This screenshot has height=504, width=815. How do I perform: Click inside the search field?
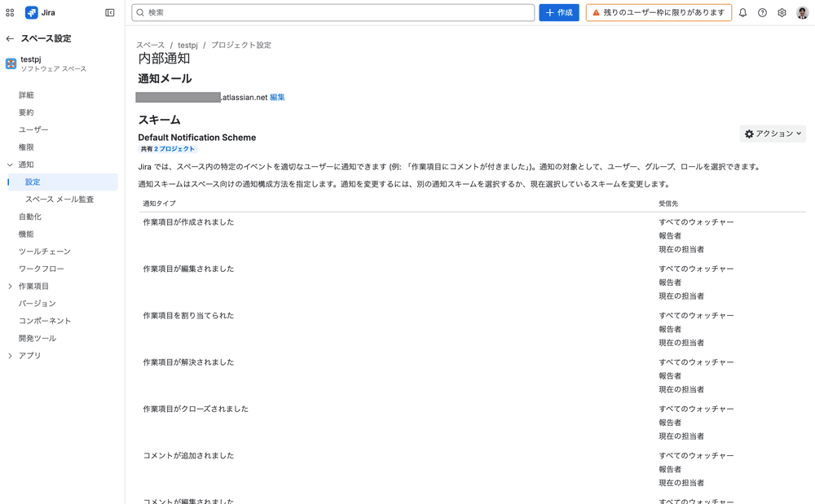(x=326, y=12)
